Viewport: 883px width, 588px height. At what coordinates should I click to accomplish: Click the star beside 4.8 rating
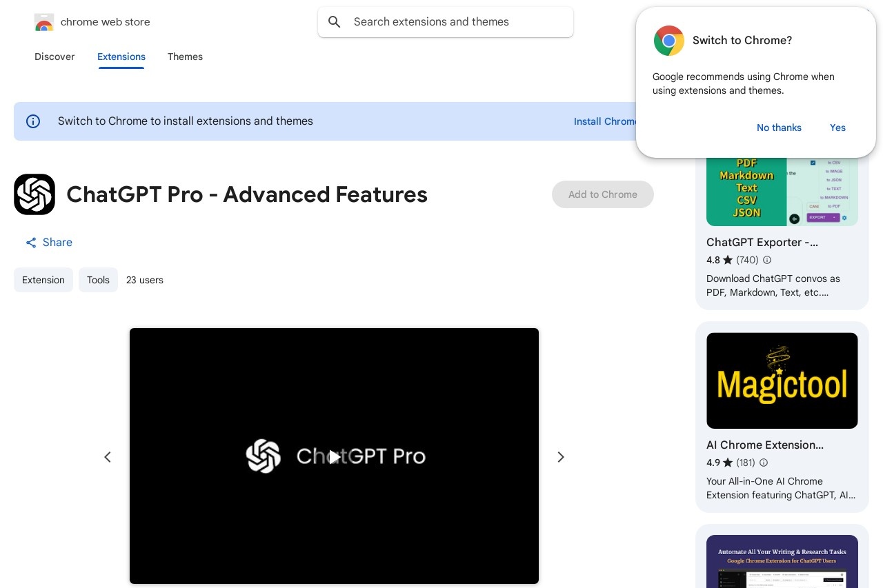click(x=728, y=260)
